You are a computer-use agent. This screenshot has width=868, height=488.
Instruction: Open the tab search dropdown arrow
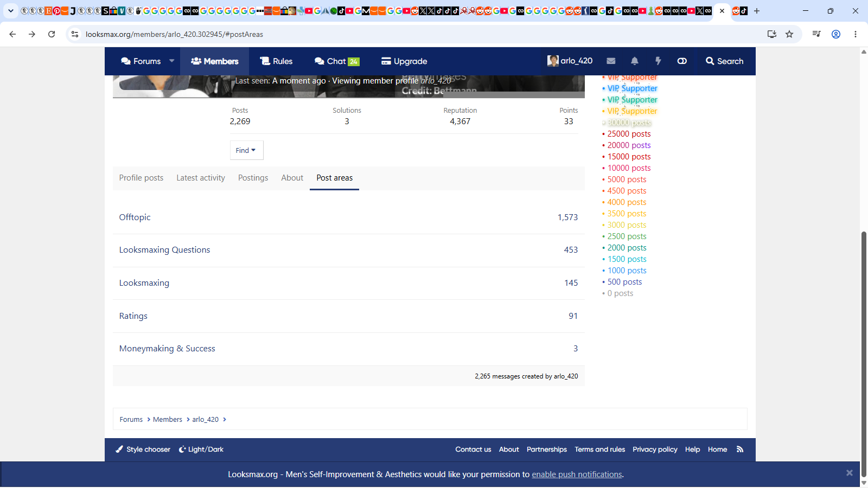[x=10, y=11]
